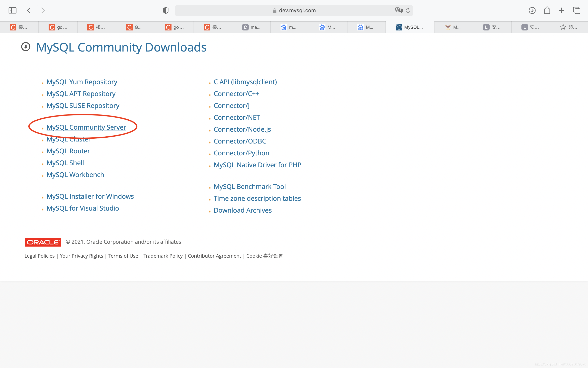Viewport: 588px width, 368px height.
Task: Switch to the active MySQL... tab
Action: [410, 27]
